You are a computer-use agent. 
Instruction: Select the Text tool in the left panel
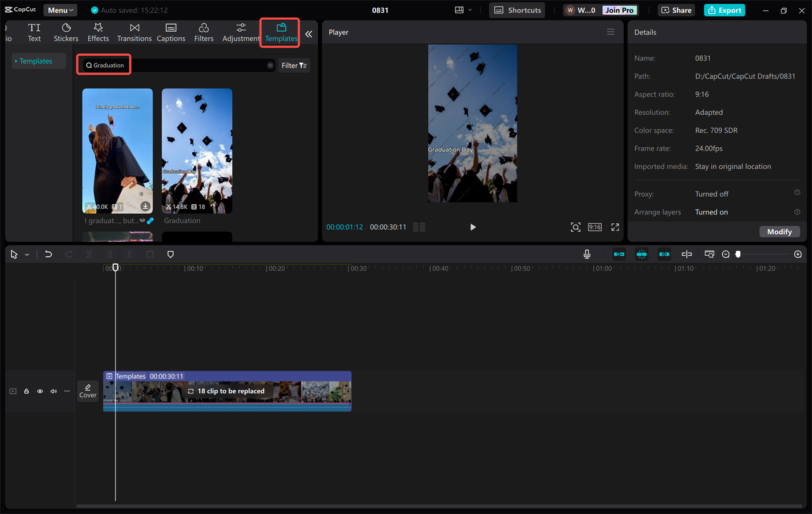[x=34, y=32]
